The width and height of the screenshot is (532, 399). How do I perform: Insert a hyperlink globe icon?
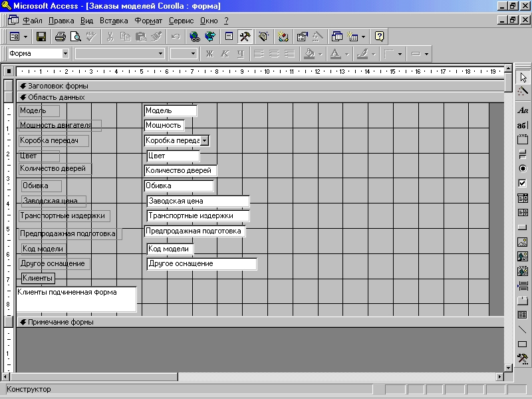195,37
